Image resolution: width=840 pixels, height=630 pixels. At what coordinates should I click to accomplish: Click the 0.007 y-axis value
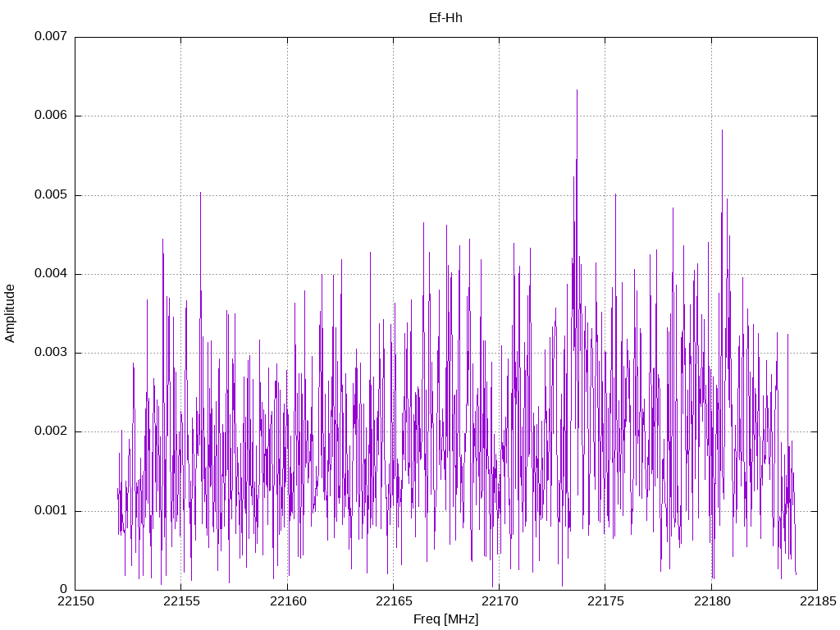coord(51,36)
